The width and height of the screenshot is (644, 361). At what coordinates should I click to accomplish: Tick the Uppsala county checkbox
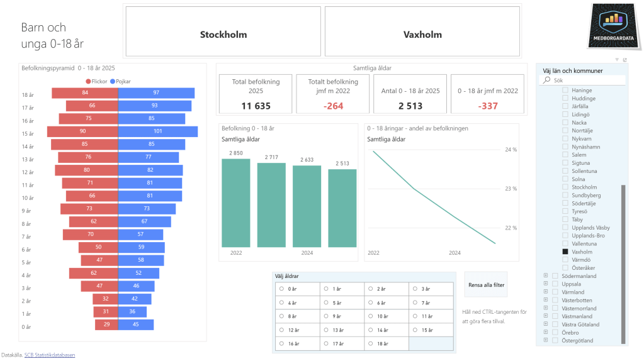point(555,284)
